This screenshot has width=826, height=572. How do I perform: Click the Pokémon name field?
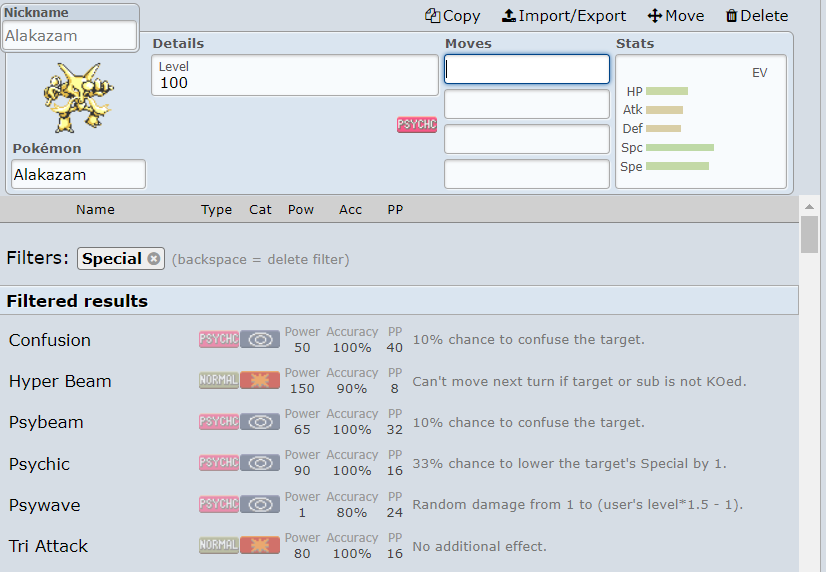coord(78,174)
